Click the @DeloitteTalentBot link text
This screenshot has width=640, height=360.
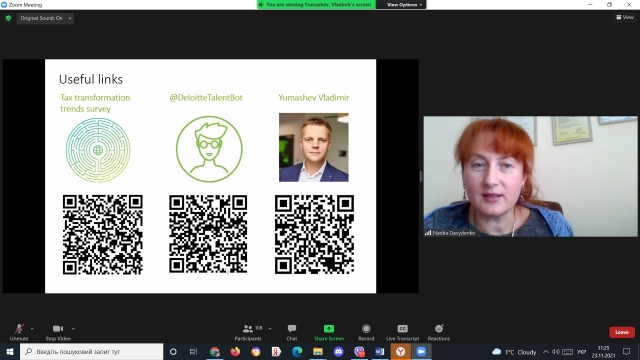[206, 98]
